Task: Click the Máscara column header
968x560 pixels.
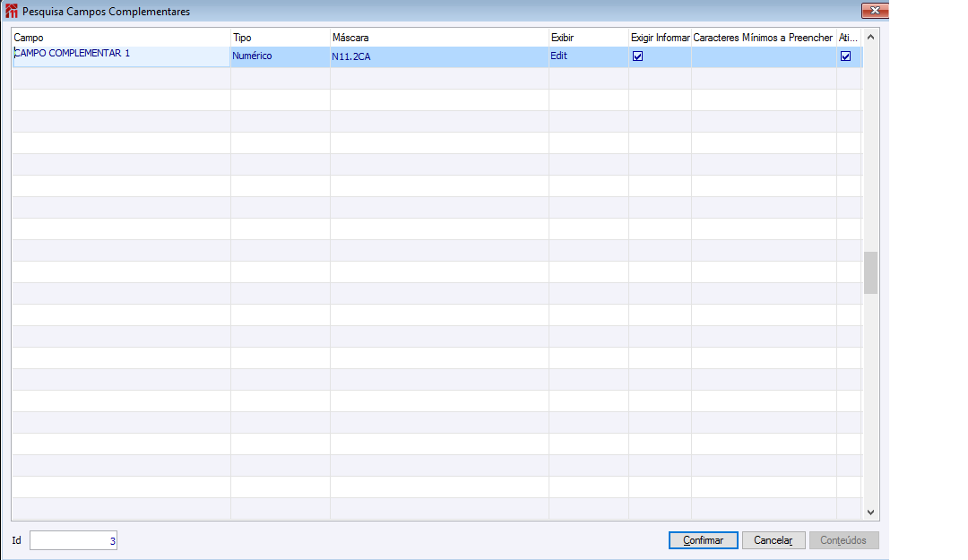Action: [x=439, y=38]
